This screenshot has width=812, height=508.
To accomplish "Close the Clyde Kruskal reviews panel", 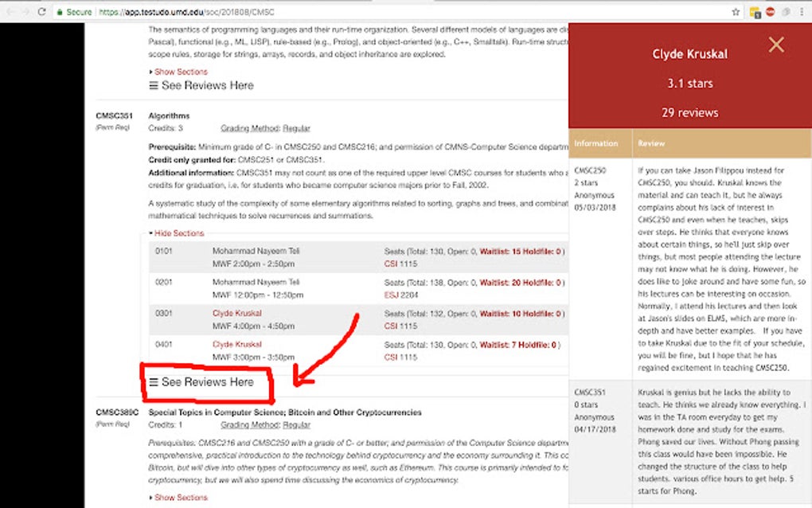I will (776, 45).
